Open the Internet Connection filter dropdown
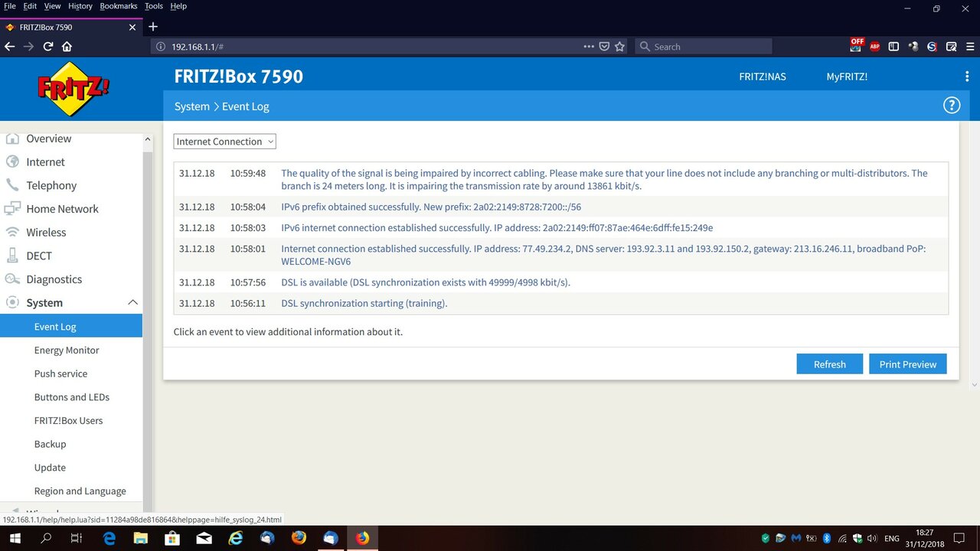The height and width of the screenshot is (551, 980). 224,142
